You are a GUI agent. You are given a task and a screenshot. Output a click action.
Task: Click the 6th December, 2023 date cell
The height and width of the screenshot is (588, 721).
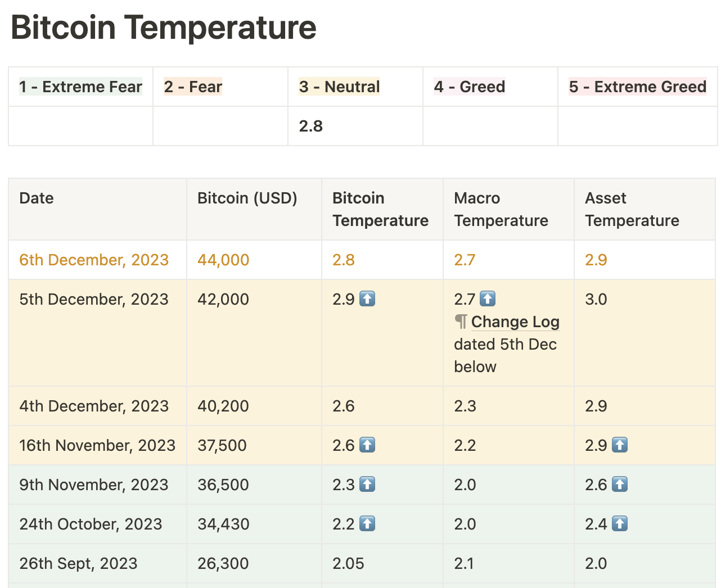[94, 260]
